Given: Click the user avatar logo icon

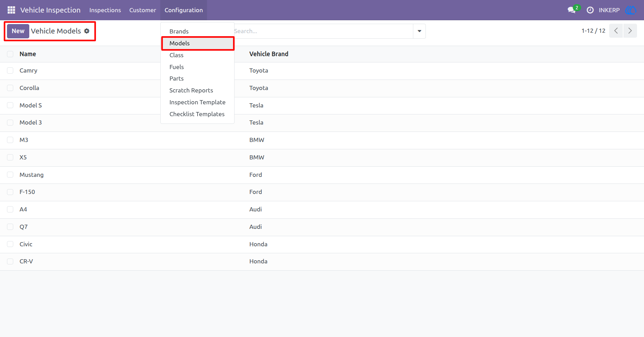Looking at the screenshot, I should click(631, 10).
